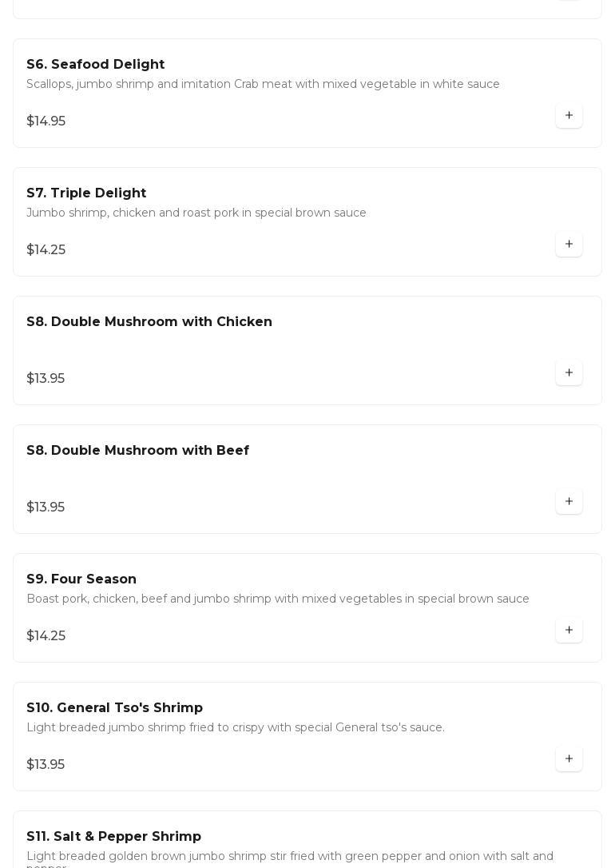Add S9. Four Season via plus icon
615x868 pixels.
click(569, 631)
